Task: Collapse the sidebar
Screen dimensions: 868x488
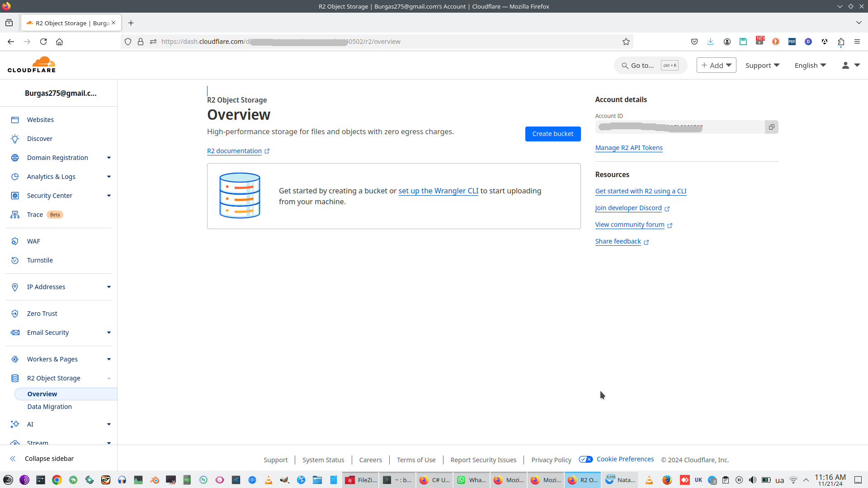Action: [49, 459]
